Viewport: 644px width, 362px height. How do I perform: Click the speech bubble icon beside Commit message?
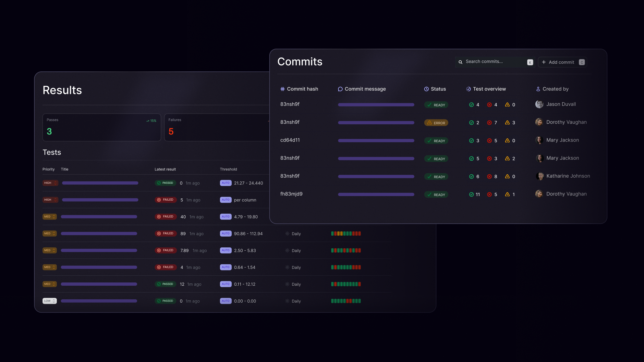[340, 89]
